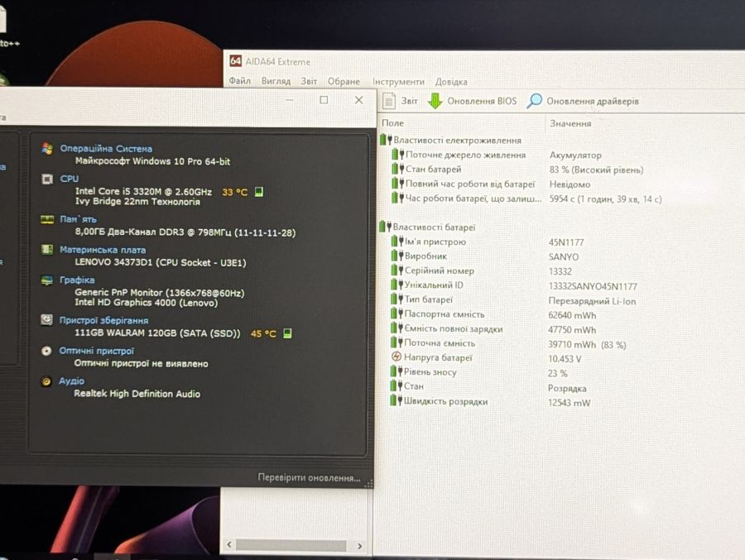The image size is (745, 560).
Task: Click the Windows flag icon by Операційна Система
Action: [47, 148]
